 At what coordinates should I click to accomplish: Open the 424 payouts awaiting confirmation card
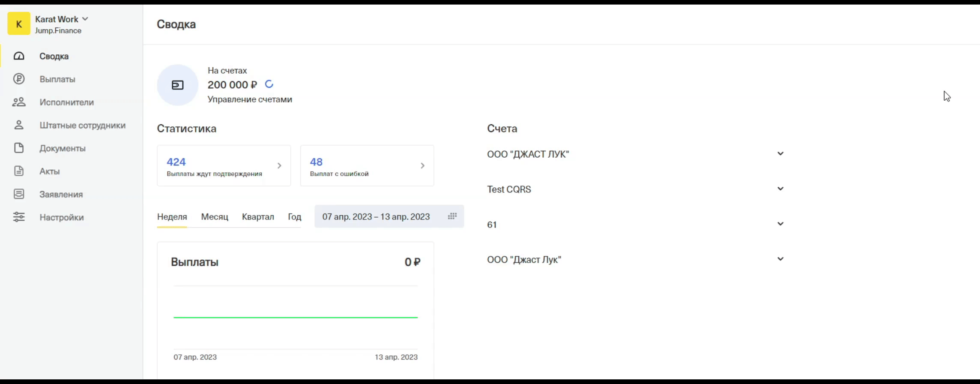pyautogui.click(x=224, y=166)
